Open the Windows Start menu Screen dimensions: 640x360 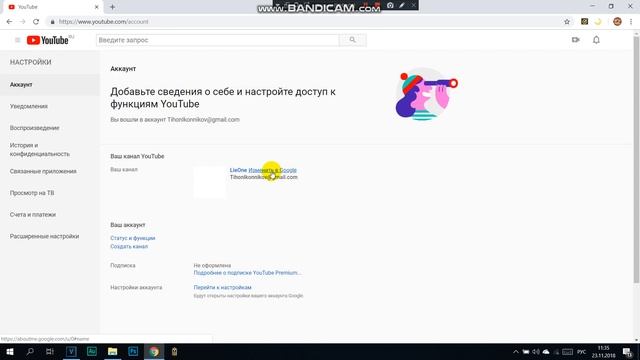(x=10, y=351)
